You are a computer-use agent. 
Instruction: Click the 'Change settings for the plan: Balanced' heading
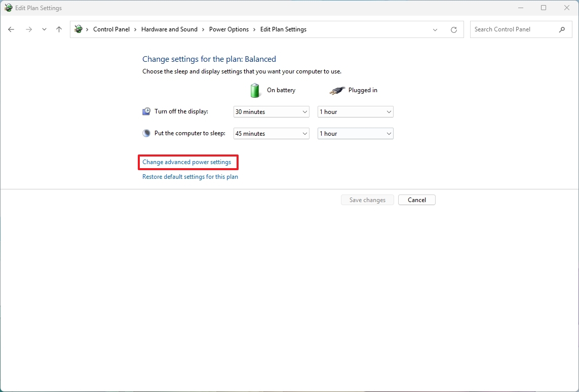coord(209,59)
